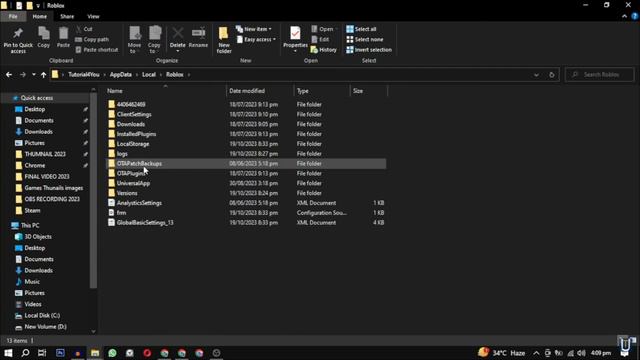Open the Copy to command
Image resolution: width=640 pixels, height=360 pixels.
point(154,40)
